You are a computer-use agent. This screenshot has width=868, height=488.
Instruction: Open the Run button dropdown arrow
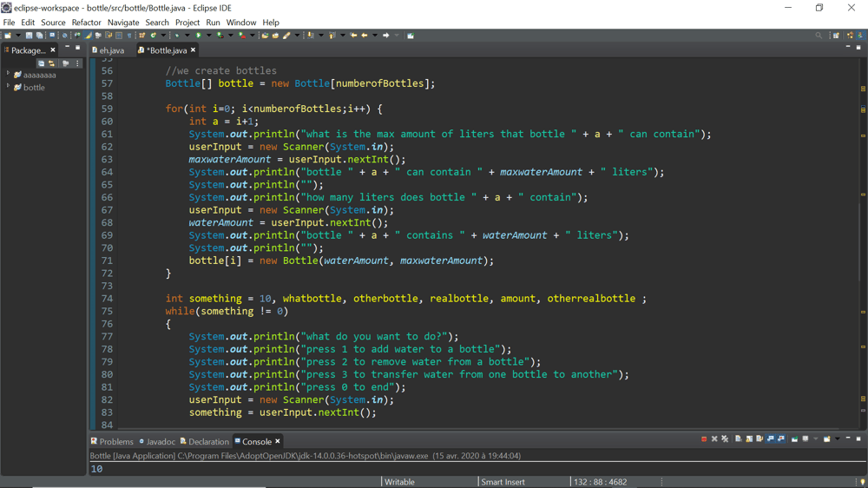coord(208,36)
